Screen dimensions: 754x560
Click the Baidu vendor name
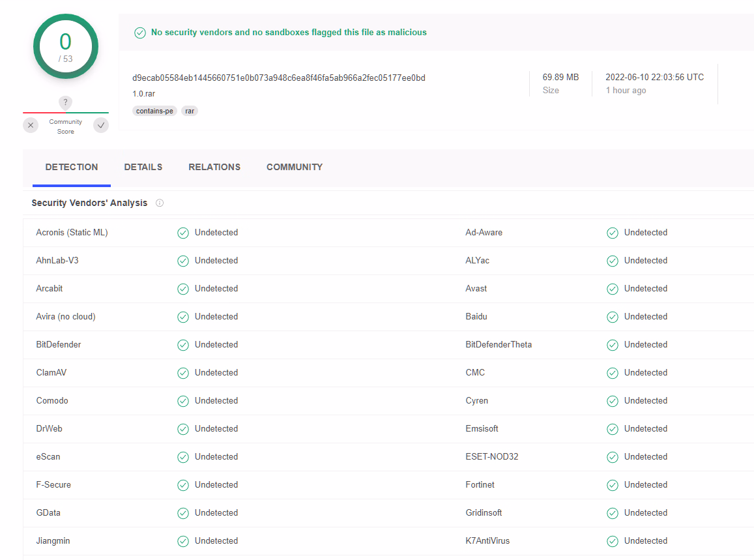coord(476,317)
